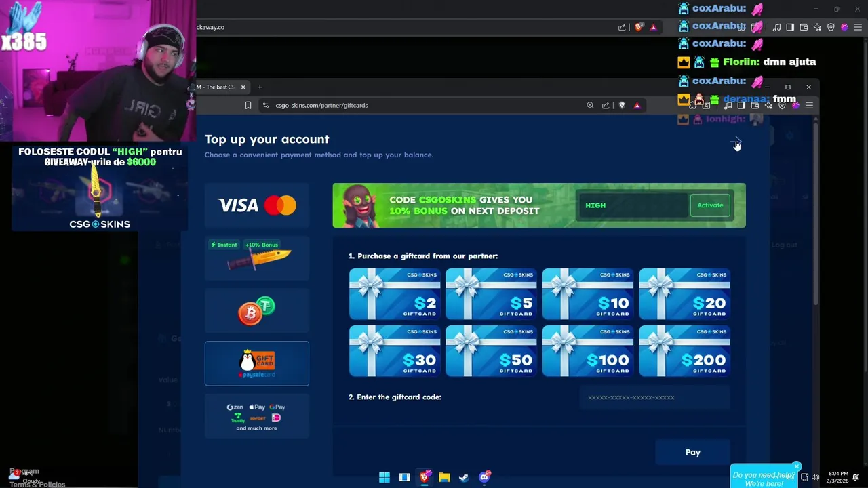This screenshot has height=488, width=868.
Task: Pick the $200 giftcard
Action: pyautogui.click(x=684, y=351)
